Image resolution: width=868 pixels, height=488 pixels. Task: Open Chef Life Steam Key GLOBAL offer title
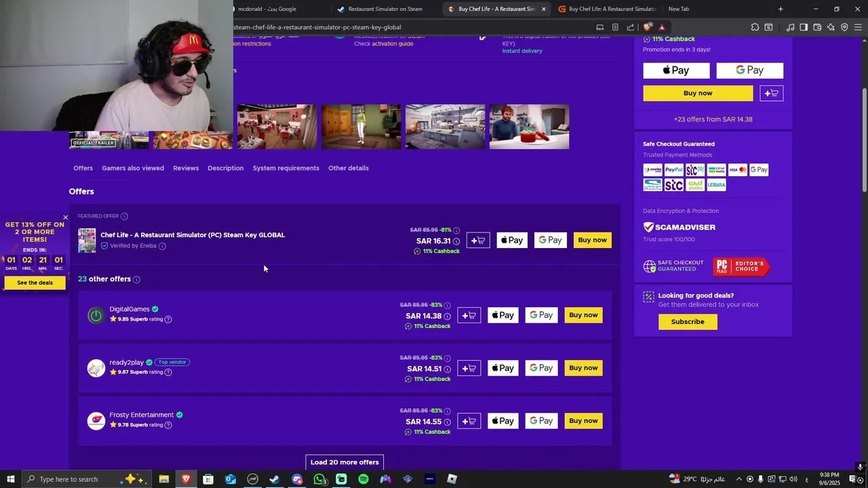point(193,235)
